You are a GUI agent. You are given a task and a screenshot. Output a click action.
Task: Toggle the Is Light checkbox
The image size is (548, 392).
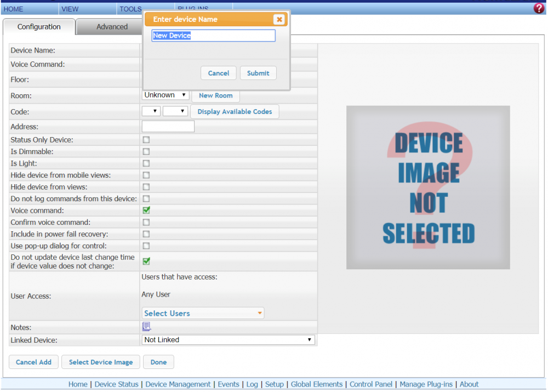click(146, 163)
